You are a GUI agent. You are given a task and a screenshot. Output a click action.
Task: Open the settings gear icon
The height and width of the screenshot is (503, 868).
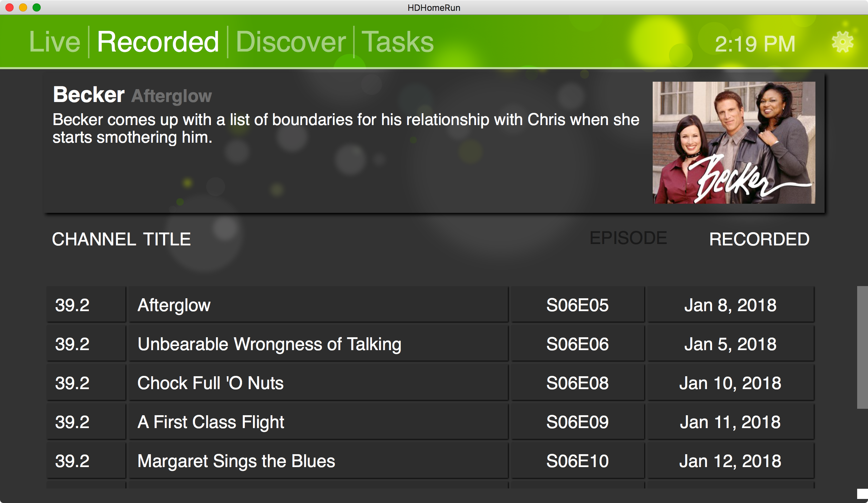coord(843,42)
